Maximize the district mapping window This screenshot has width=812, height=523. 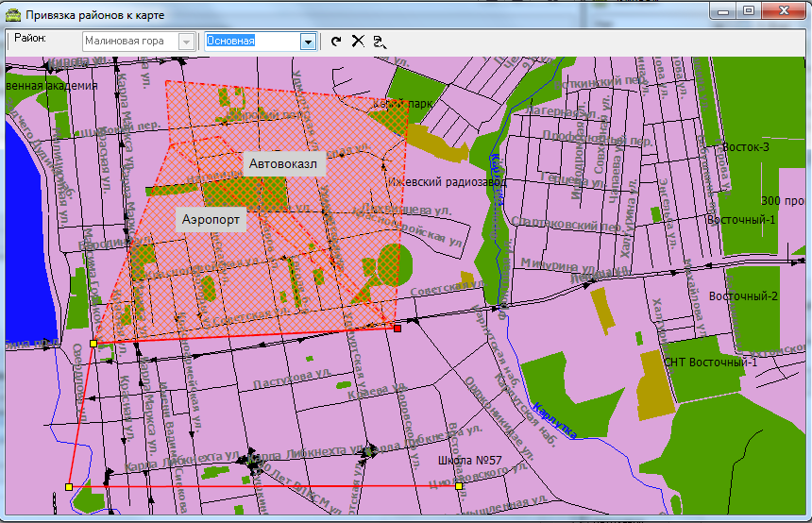click(749, 11)
